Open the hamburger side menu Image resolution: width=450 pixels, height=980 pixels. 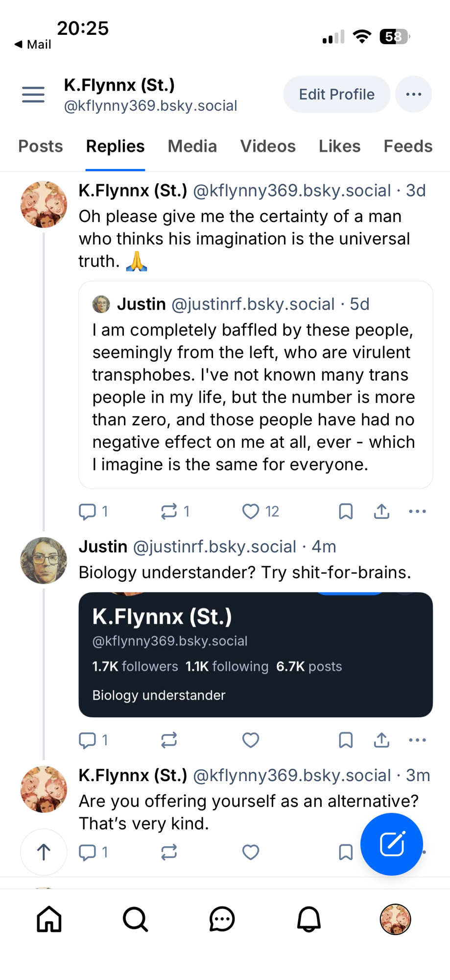pyautogui.click(x=33, y=94)
